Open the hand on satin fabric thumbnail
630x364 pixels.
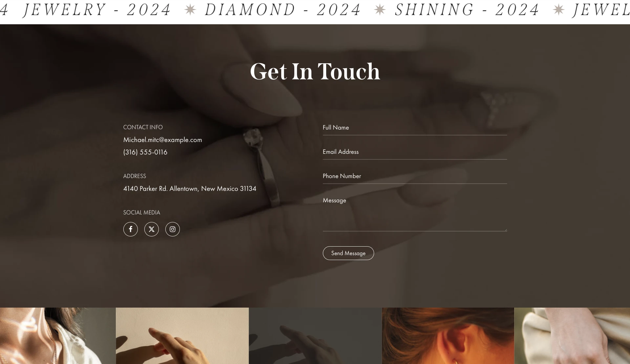coord(572,336)
